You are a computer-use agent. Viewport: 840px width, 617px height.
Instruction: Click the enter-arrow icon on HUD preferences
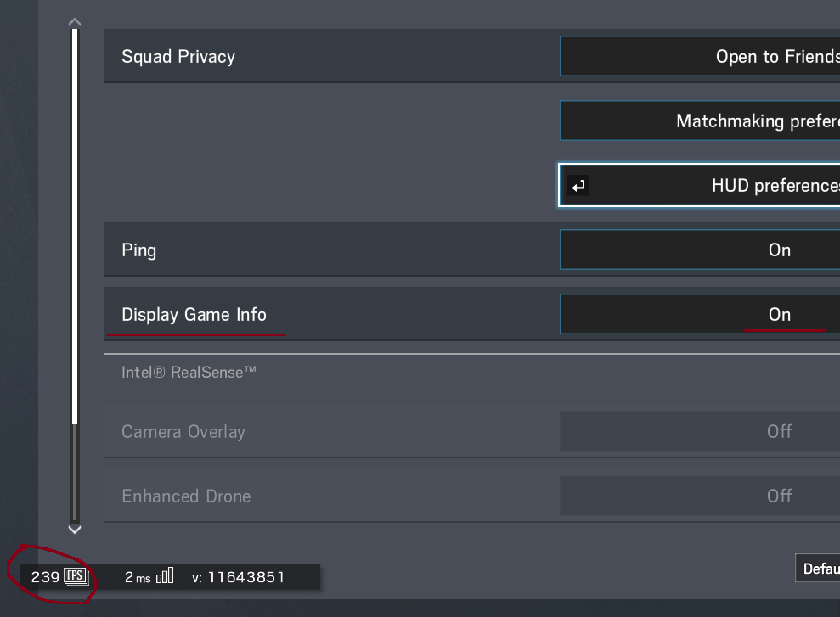coord(578,186)
